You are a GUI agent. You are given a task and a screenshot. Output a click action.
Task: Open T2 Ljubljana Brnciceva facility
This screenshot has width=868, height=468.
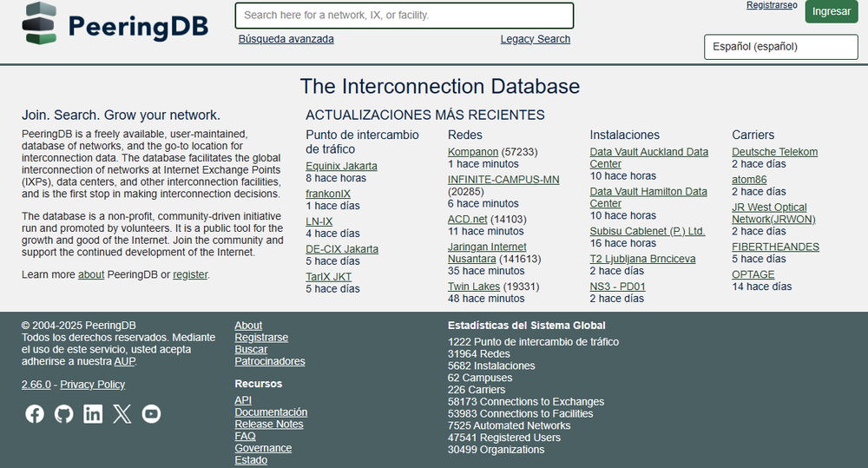point(642,260)
